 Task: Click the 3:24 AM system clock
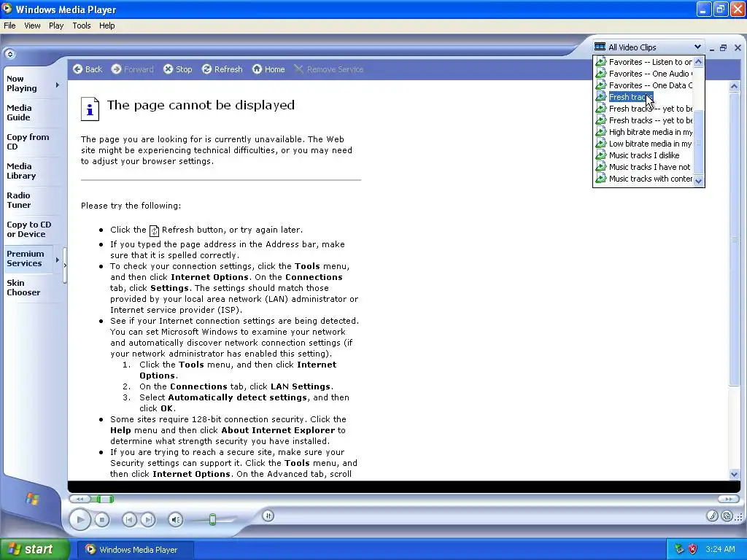(720, 550)
